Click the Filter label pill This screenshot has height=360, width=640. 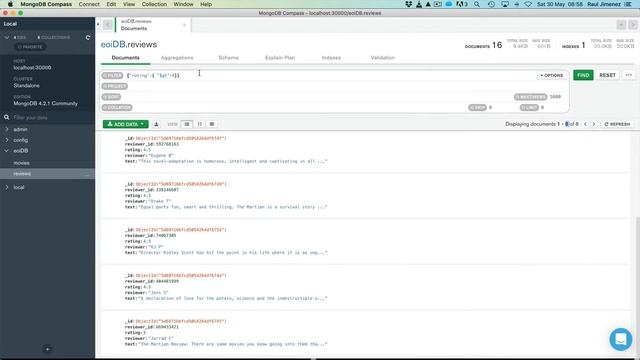pyautogui.click(x=112, y=76)
